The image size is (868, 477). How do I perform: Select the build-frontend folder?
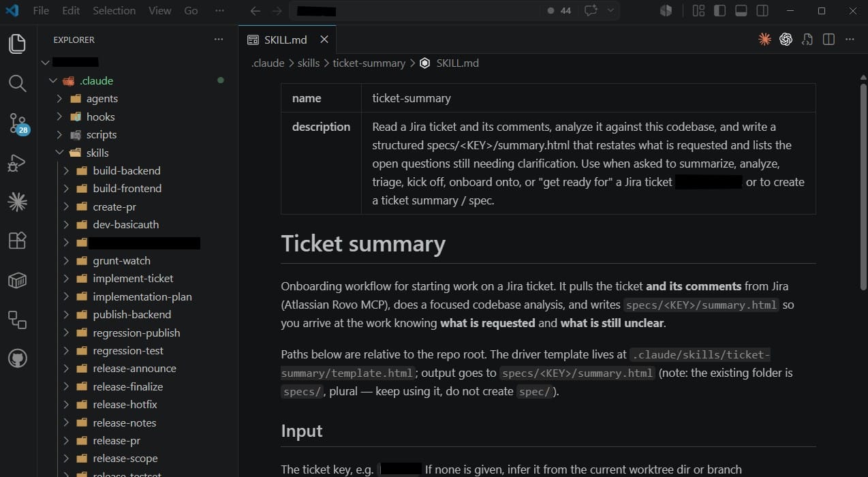[127, 188]
